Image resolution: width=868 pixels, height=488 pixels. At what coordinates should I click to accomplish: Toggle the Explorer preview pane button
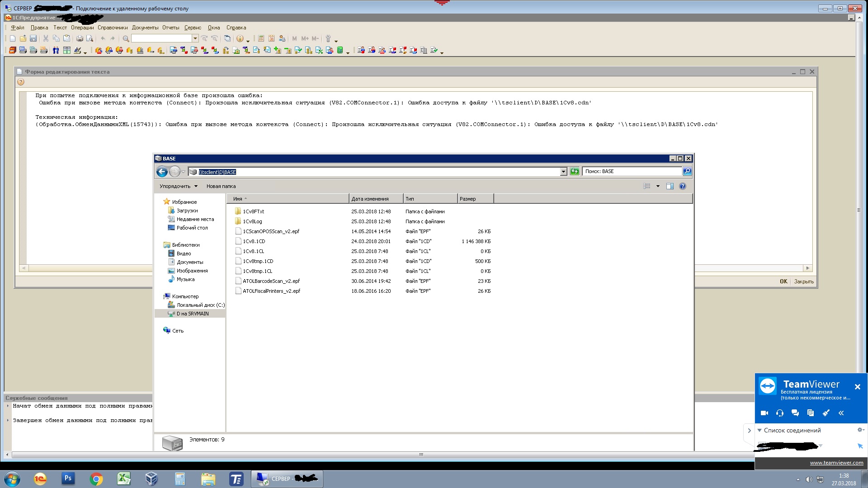click(x=670, y=186)
